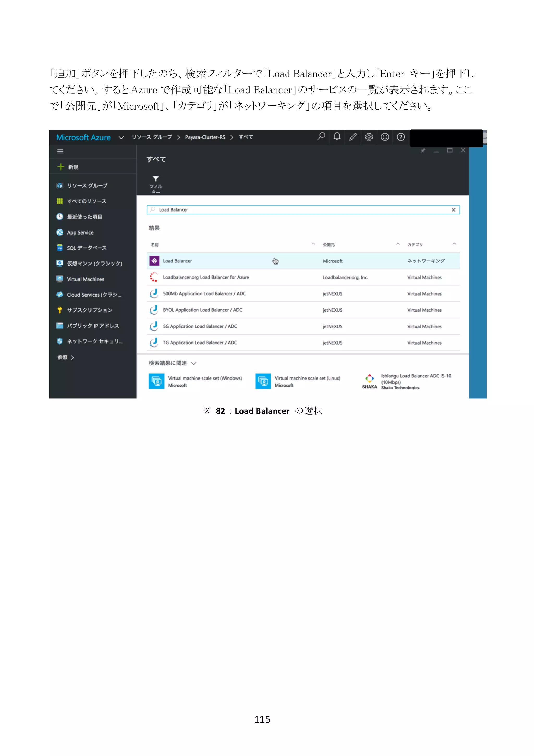Click Payara-Cluster-RS breadcrumb link
Viewport: 534px width, 756px height.
point(205,137)
